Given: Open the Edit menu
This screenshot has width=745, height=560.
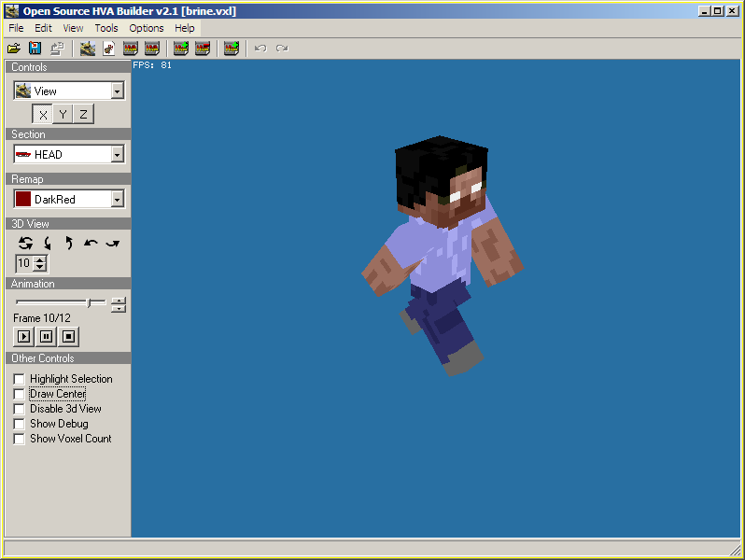Looking at the screenshot, I should [x=43, y=28].
